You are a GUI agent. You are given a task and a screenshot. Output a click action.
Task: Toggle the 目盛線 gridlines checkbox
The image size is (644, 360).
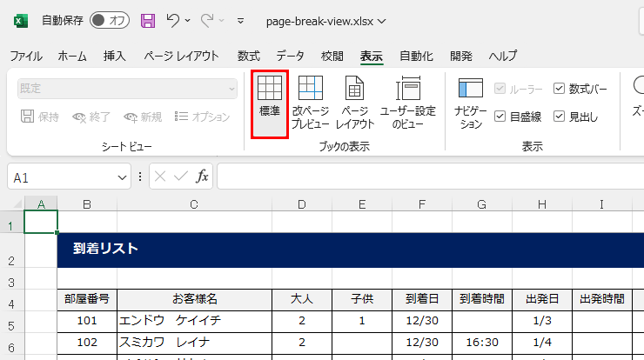point(500,117)
